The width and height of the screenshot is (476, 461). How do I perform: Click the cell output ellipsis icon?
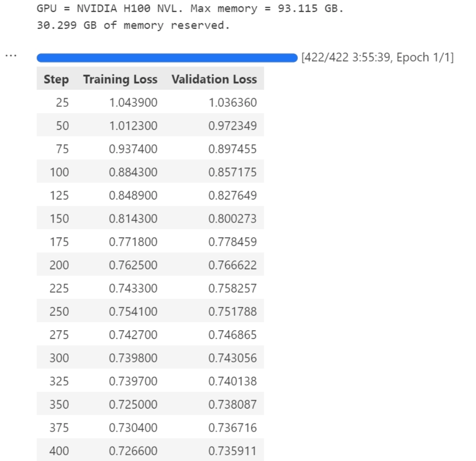pos(11,56)
